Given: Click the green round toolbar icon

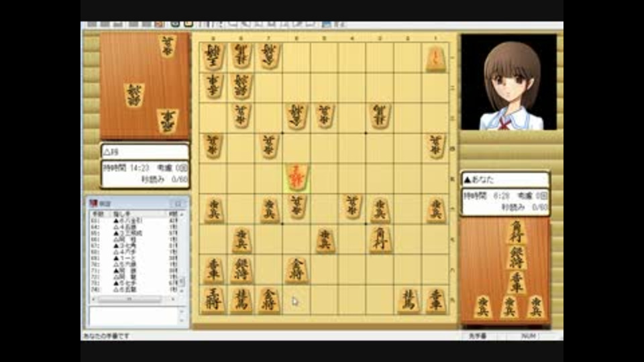Looking at the screenshot, I should tap(175, 24).
